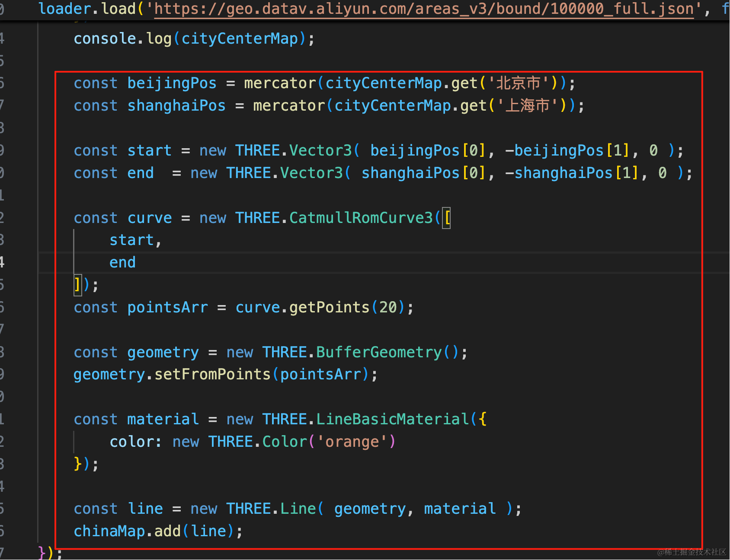730x560 pixels.
Task: Click the number 20 argument
Action: click(388, 307)
